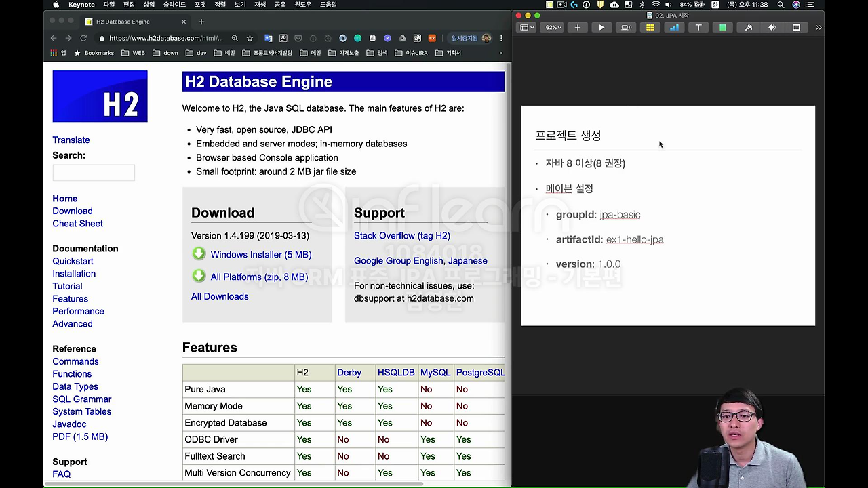Play the Keynote slideshow

(x=601, y=28)
